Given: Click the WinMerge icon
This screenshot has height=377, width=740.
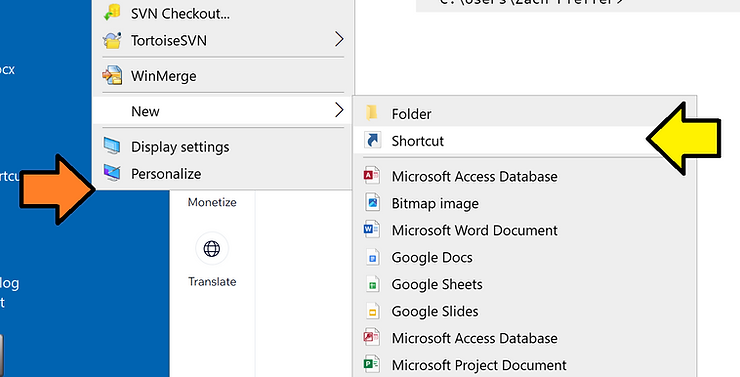Looking at the screenshot, I should (112, 76).
